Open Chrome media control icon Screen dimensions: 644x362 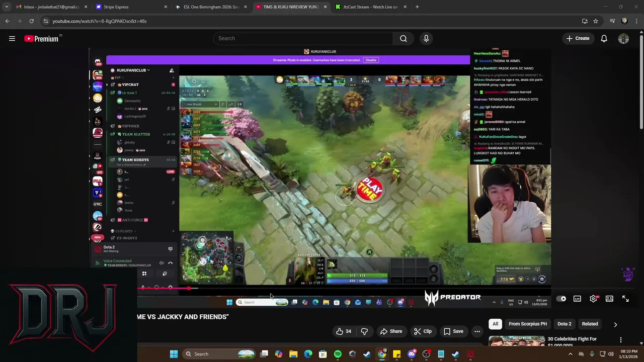612,21
